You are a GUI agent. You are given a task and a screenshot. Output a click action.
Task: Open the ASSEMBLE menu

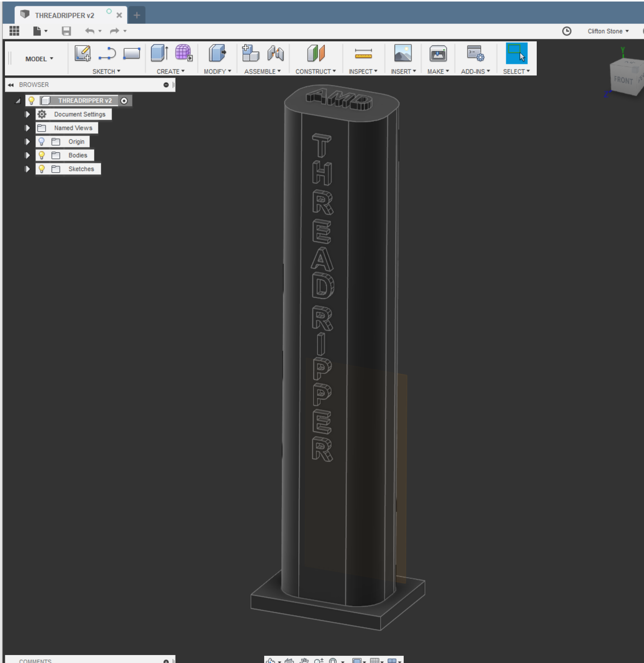coord(263,71)
